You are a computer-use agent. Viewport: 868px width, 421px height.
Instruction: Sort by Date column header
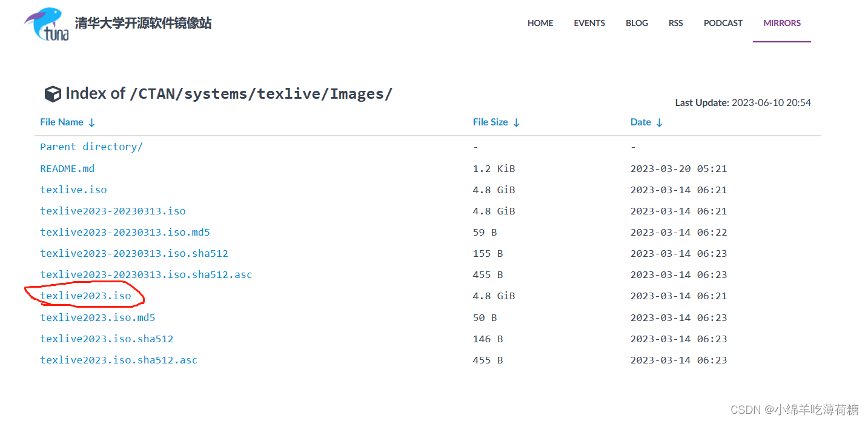tap(646, 122)
